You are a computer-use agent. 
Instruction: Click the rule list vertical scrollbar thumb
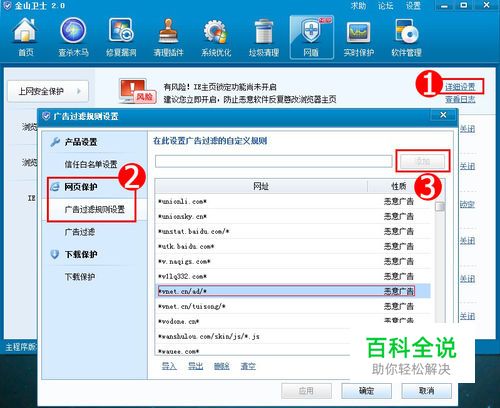click(x=440, y=207)
